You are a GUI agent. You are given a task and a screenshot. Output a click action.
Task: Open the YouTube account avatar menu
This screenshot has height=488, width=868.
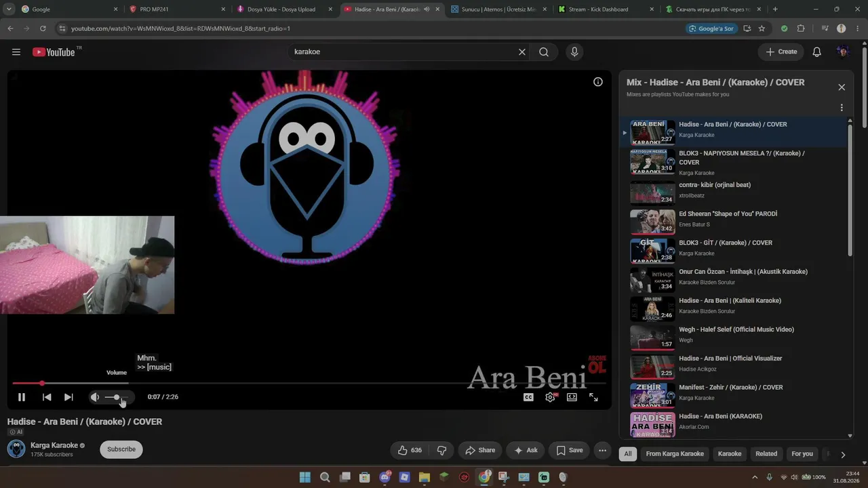tap(843, 52)
